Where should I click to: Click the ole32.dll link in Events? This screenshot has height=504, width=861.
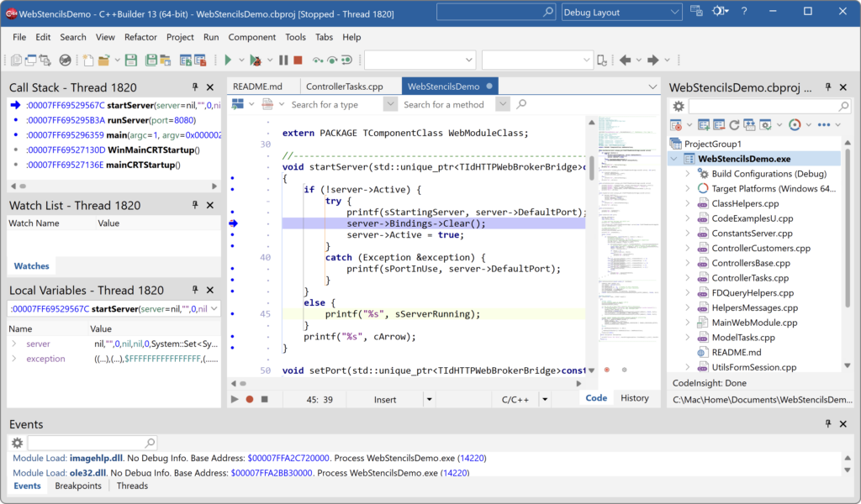click(x=87, y=472)
